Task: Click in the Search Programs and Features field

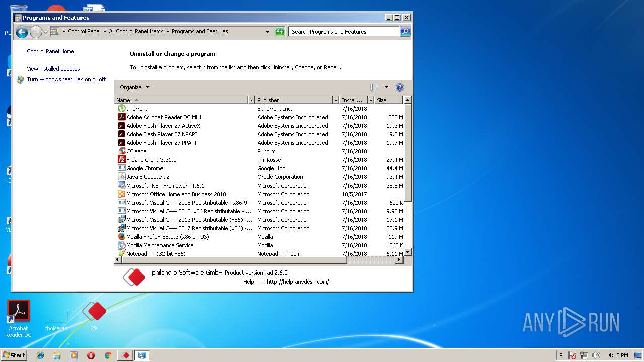Action: pos(345,32)
